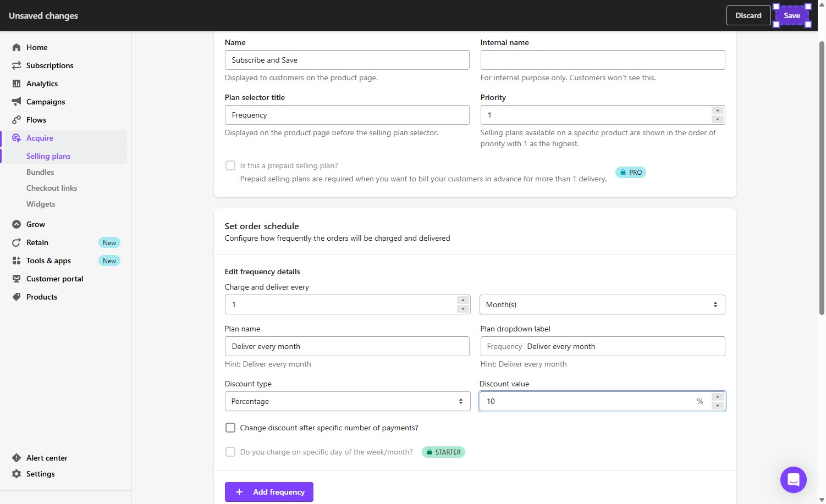Click the Home house icon in sidebar
Screen dimensions: 826x504
pos(16,47)
